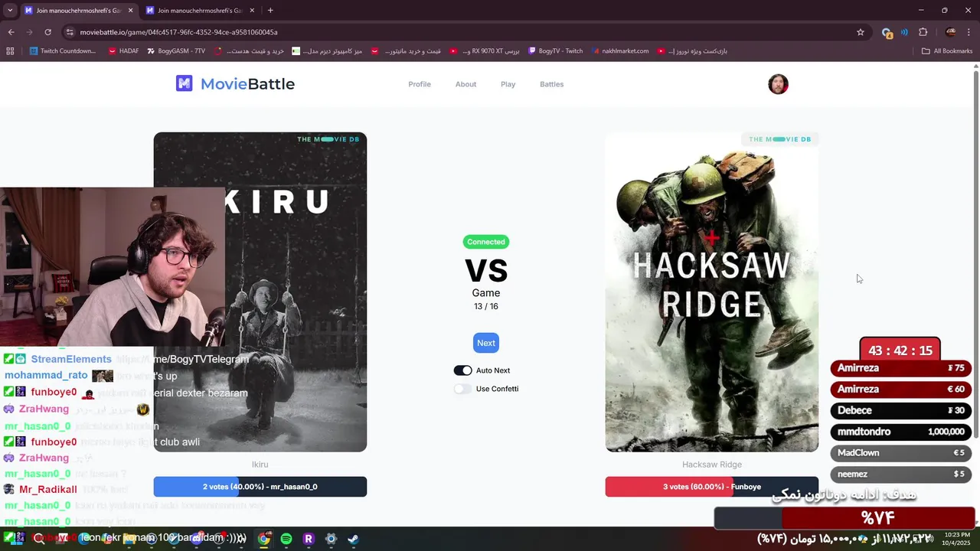Viewport: 980px width, 551px height.
Task: Click the blue Next button
Action: pyautogui.click(x=486, y=343)
